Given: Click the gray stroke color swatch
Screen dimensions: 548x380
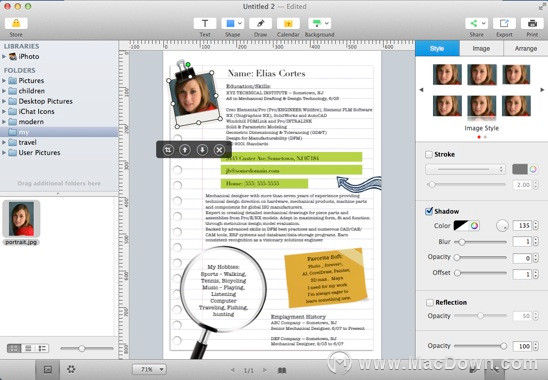Looking at the screenshot, I should 520,169.
